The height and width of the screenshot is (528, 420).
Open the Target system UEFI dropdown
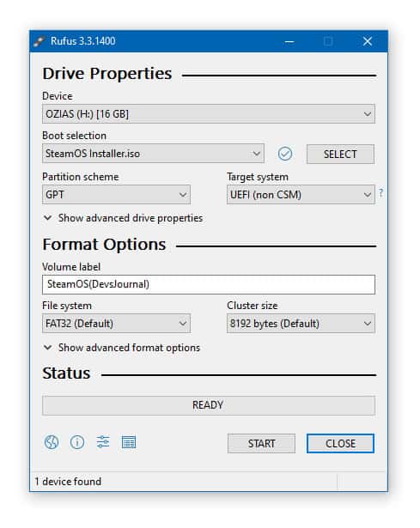click(x=301, y=195)
